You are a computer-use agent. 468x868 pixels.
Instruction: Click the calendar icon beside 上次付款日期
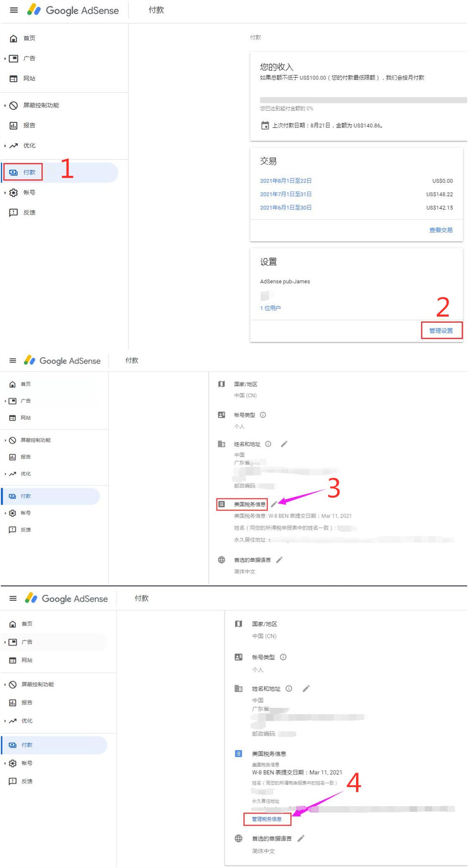265,125
